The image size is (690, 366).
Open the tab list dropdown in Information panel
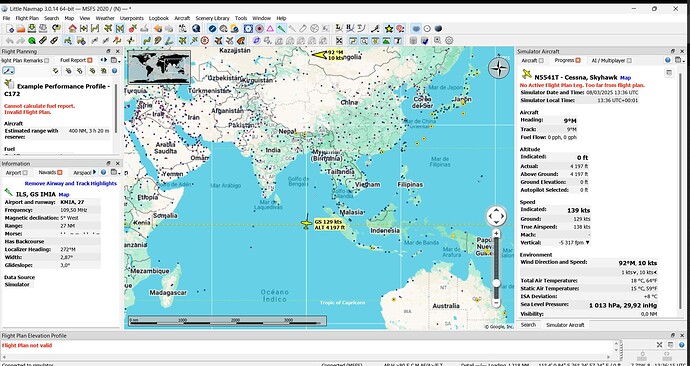click(x=115, y=172)
